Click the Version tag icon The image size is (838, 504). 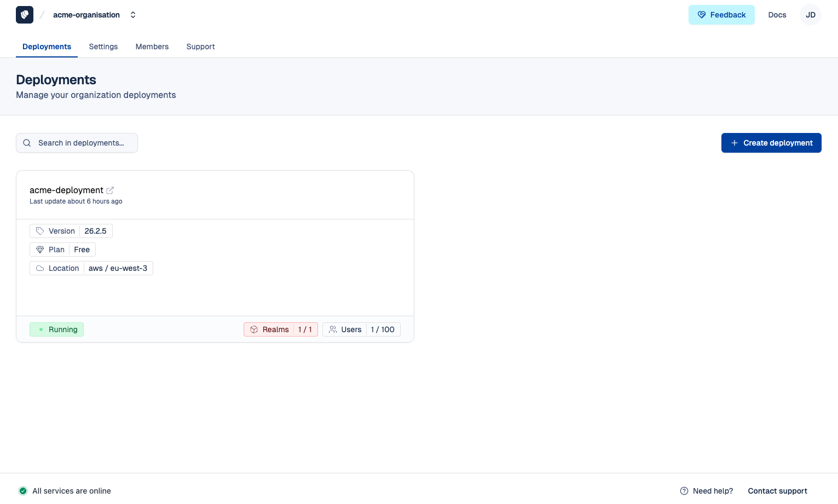coord(40,231)
